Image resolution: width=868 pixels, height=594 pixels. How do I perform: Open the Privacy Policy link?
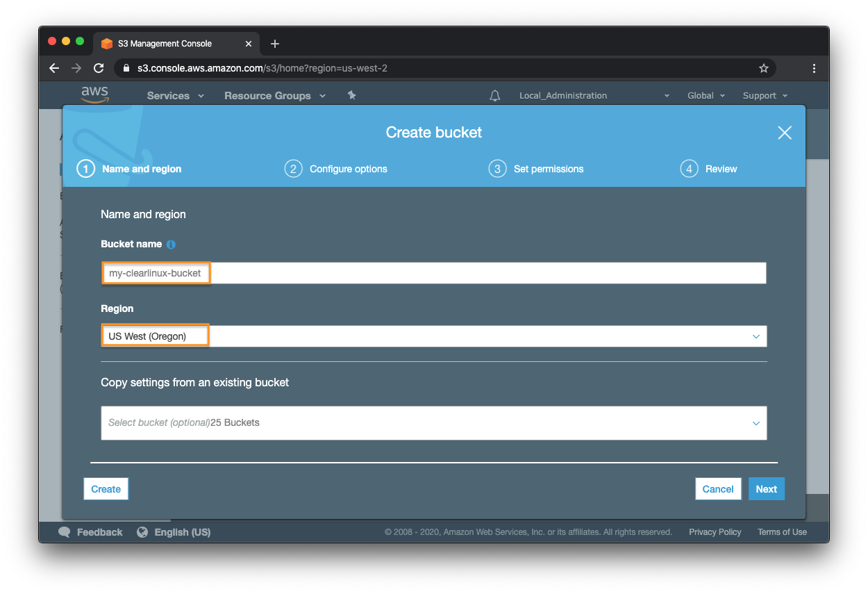(715, 532)
